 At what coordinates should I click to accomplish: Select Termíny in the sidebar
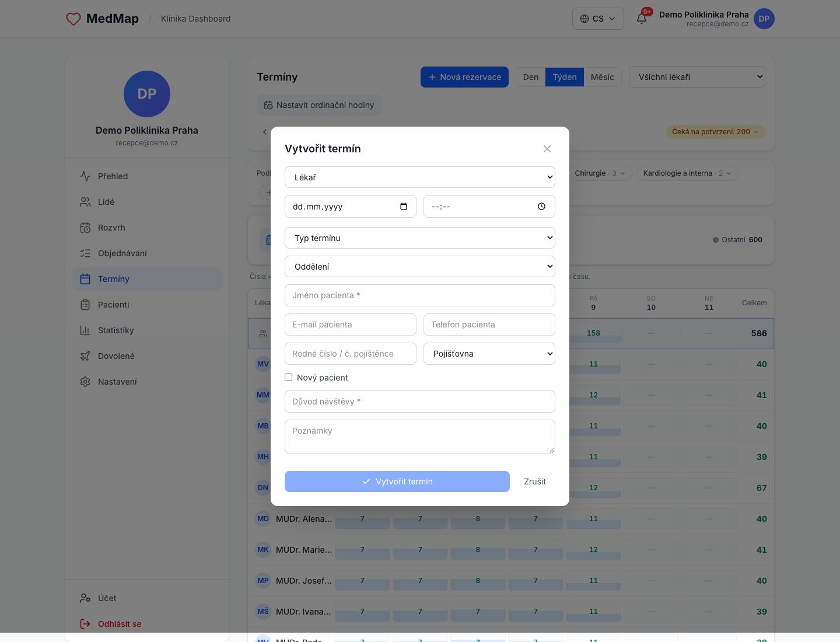click(147, 279)
